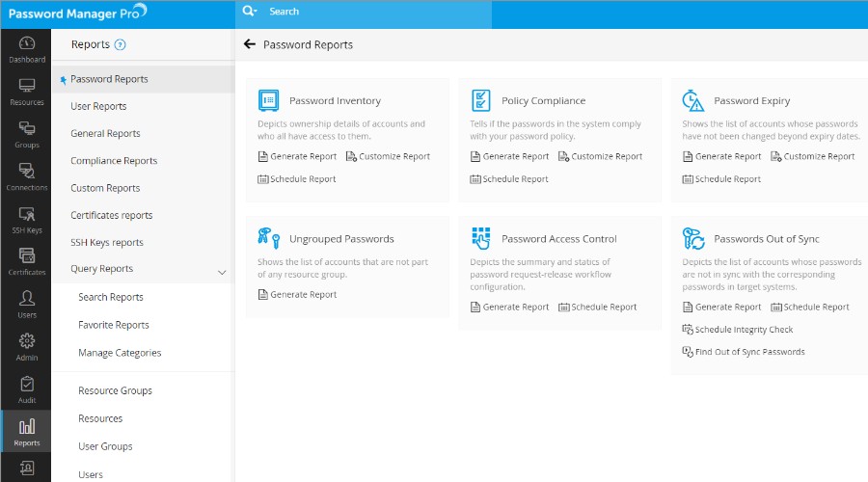The image size is (868, 482).
Task: Click the Password Access Control icon
Action: tap(480, 238)
